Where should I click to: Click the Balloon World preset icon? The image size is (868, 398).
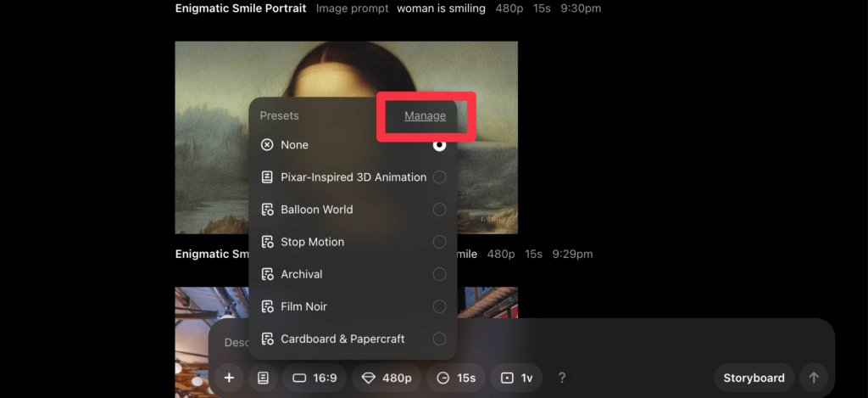pyautogui.click(x=267, y=210)
